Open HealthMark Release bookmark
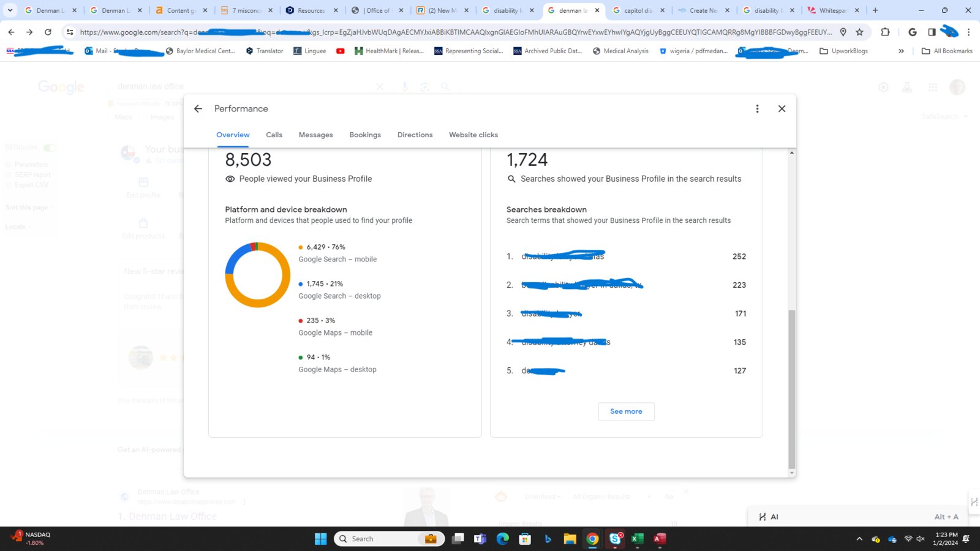 [x=389, y=51]
